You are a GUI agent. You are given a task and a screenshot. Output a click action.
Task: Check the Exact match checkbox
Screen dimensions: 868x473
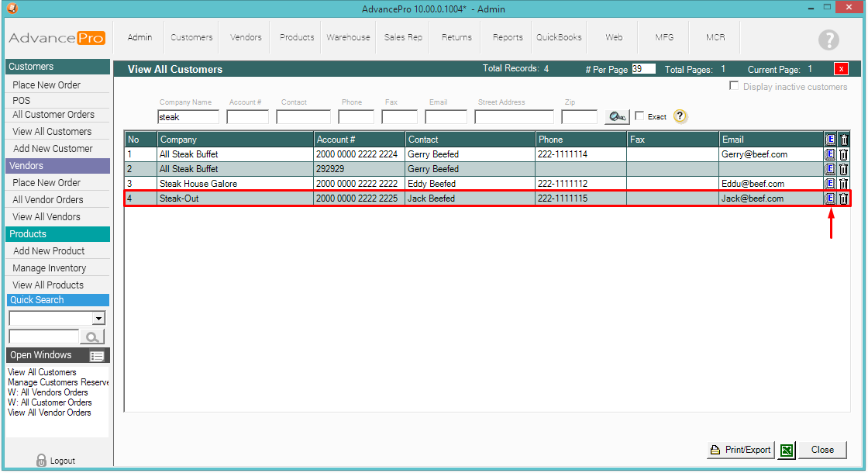639,116
